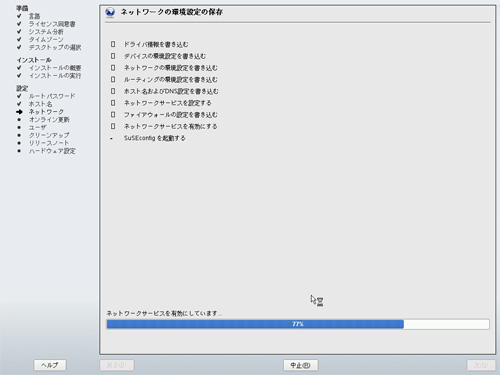The image size is (500, 375).
Task: Click the checkbox for ドライバ情報を書き込む
Action: click(x=113, y=44)
